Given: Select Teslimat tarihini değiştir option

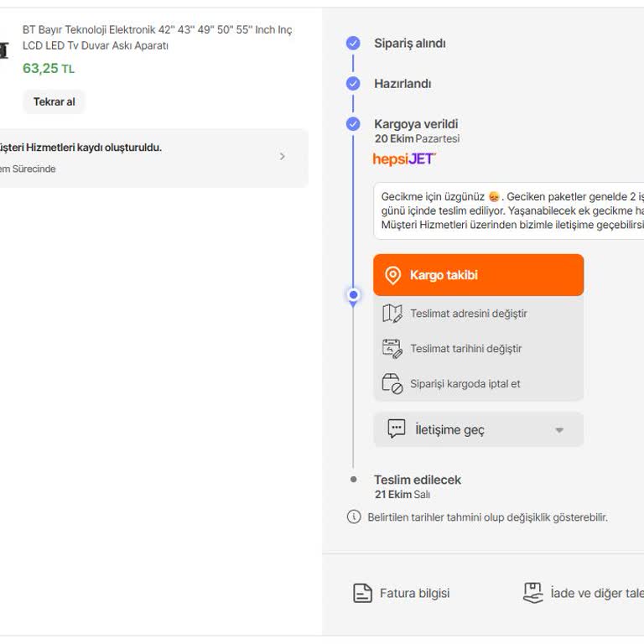Looking at the screenshot, I should coord(465,349).
